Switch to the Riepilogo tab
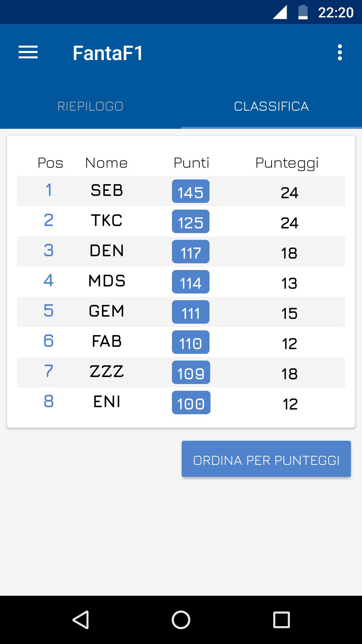 90,106
